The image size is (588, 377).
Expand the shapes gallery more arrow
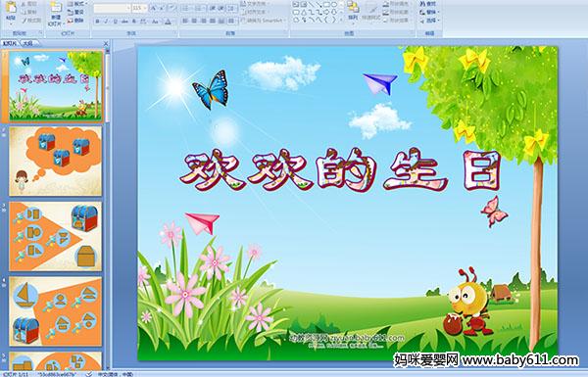[342, 21]
